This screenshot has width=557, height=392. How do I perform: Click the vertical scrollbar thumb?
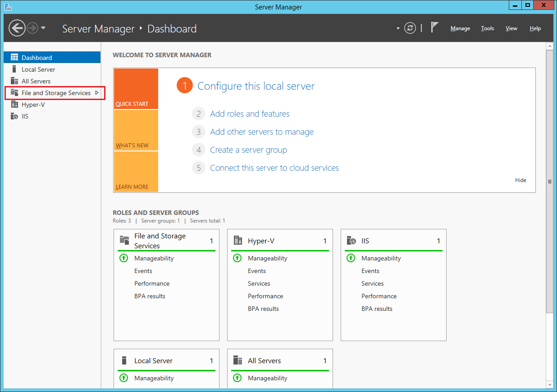[549, 181]
